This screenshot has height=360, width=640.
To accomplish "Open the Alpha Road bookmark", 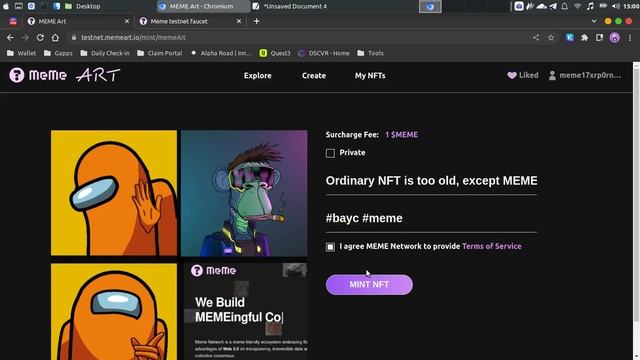I will [221, 53].
